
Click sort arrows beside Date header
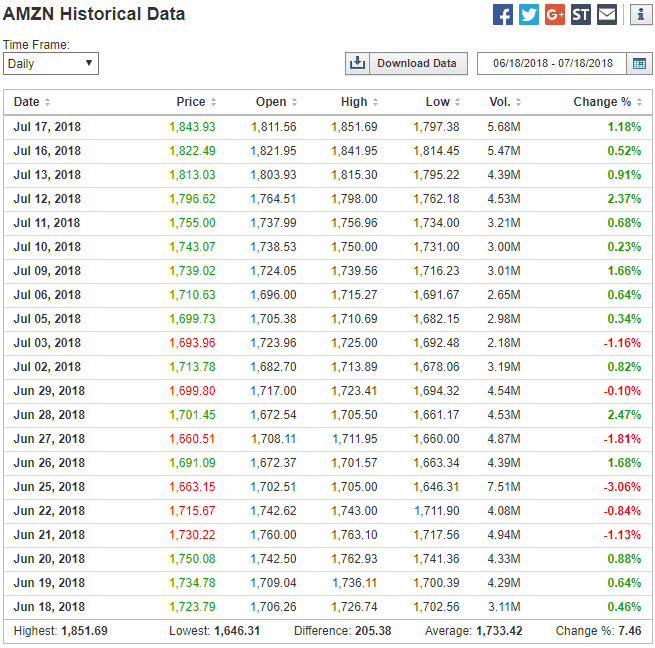(x=48, y=102)
